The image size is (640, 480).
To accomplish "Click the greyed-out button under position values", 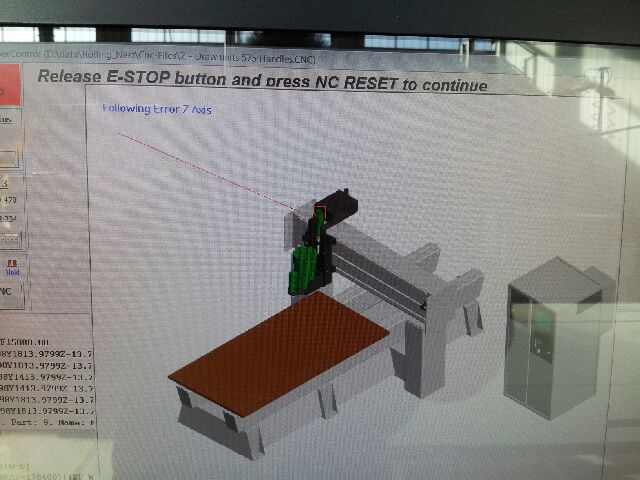I will [x=8, y=240].
